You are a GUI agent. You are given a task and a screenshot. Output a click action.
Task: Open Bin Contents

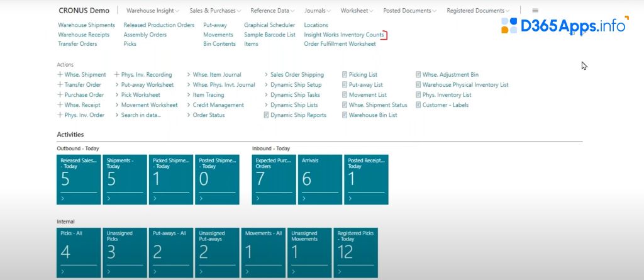(219, 43)
